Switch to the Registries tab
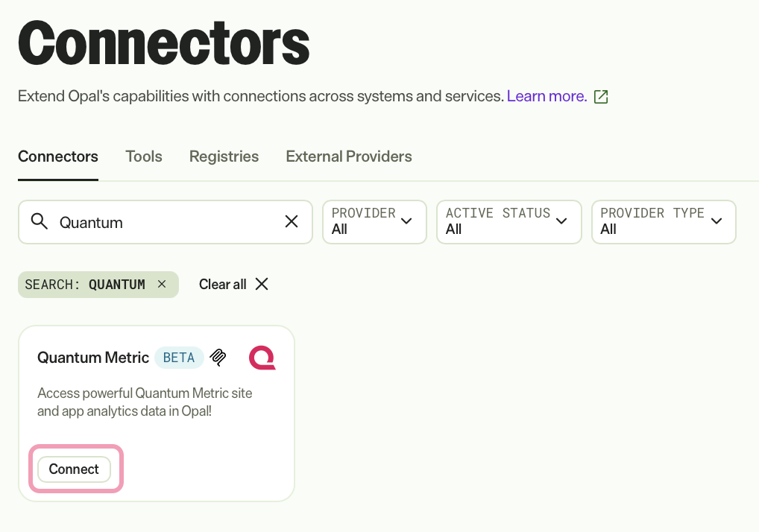Image resolution: width=759 pixels, height=532 pixels. click(x=224, y=156)
